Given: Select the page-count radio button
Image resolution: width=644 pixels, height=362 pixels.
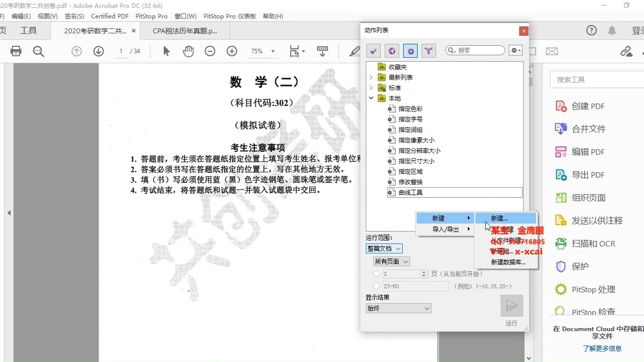Looking at the screenshot, I should coord(376,273).
